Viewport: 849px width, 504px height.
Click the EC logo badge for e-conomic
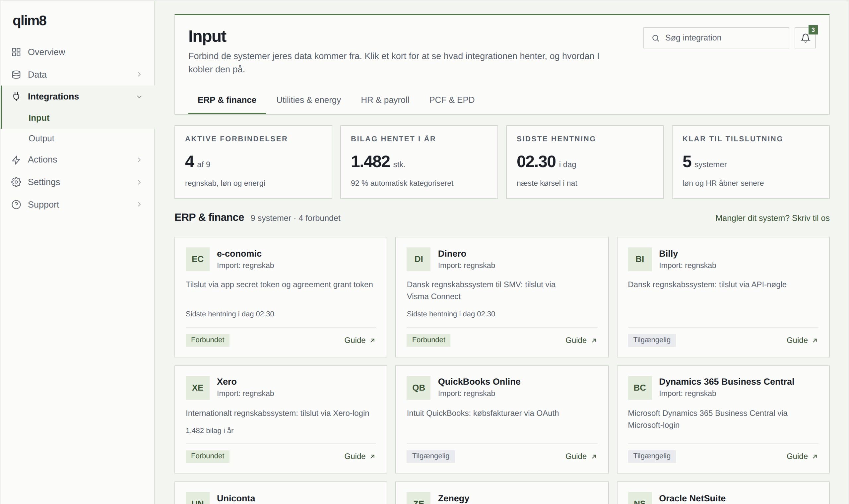(x=197, y=259)
